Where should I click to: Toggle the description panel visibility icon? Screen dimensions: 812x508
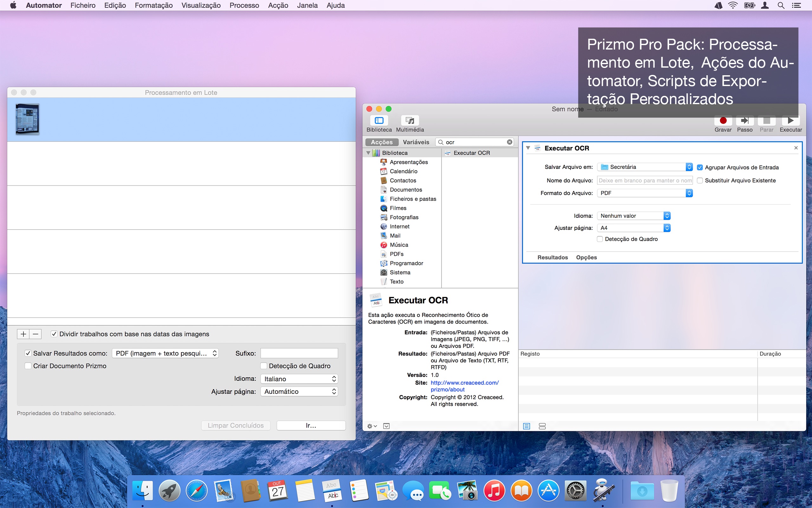pyautogui.click(x=387, y=426)
